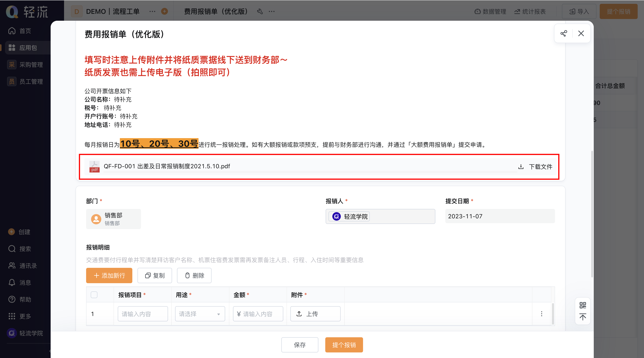Select the 销售部 department chip
The height and width of the screenshot is (358, 644).
tap(113, 219)
